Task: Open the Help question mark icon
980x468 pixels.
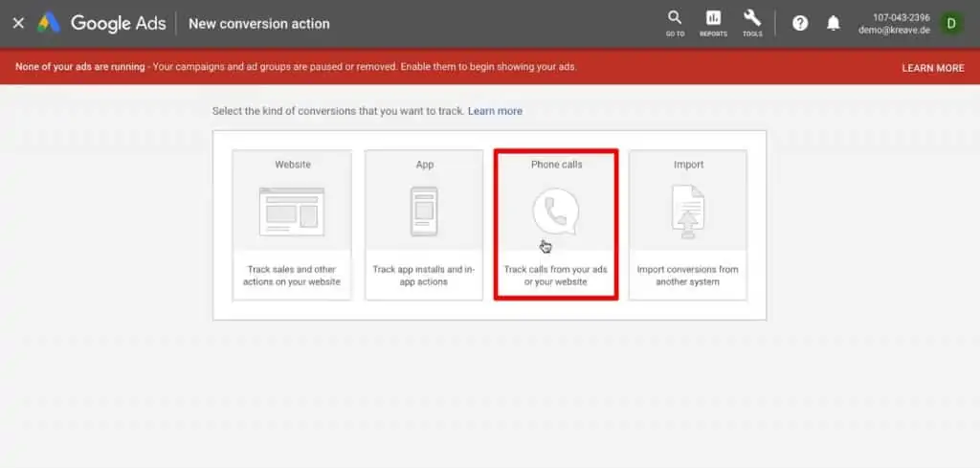Action: [800, 23]
